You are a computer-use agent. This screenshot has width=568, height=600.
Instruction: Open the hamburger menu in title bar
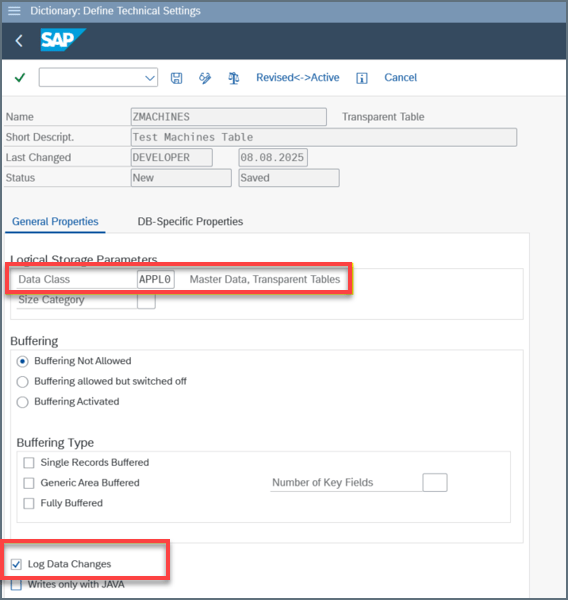coord(14,11)
